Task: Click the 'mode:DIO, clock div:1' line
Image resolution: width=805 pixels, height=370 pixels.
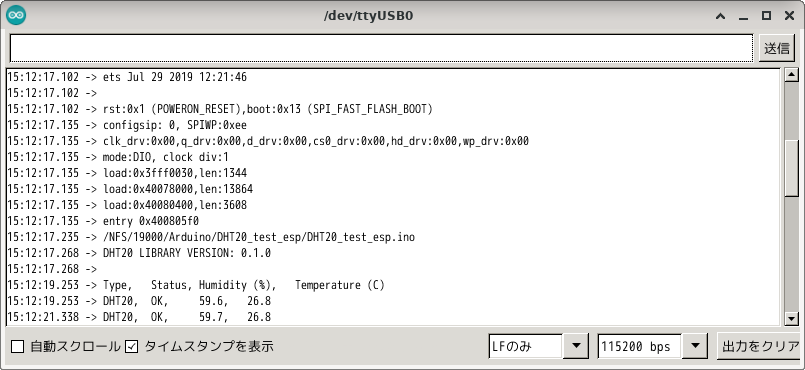Action: tap(118, 157)
